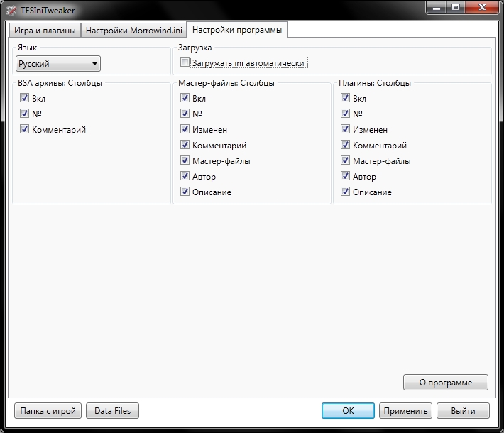Enable Загружать ini автоматически checkbox

185,63
